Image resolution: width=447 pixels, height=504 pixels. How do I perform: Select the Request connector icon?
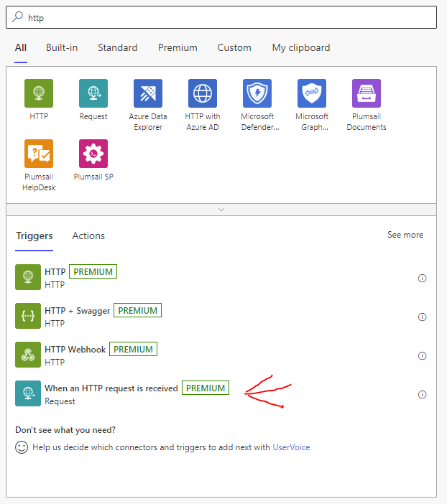click(x=93, y=93)
